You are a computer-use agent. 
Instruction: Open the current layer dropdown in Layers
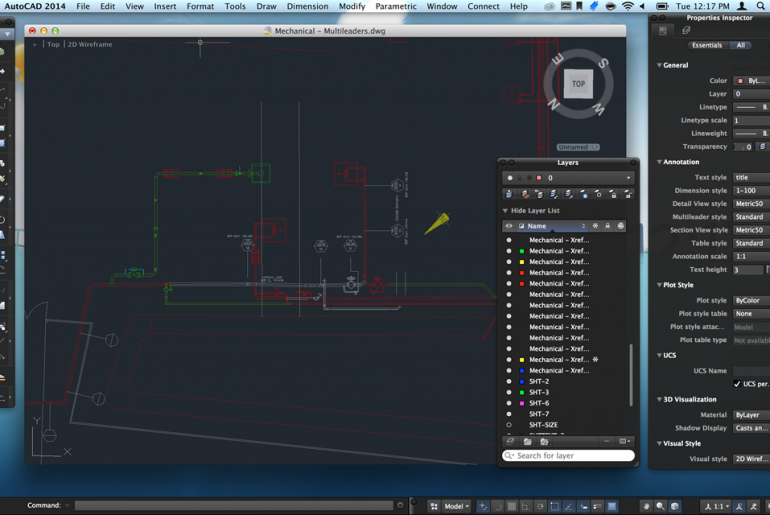(628, 178)
